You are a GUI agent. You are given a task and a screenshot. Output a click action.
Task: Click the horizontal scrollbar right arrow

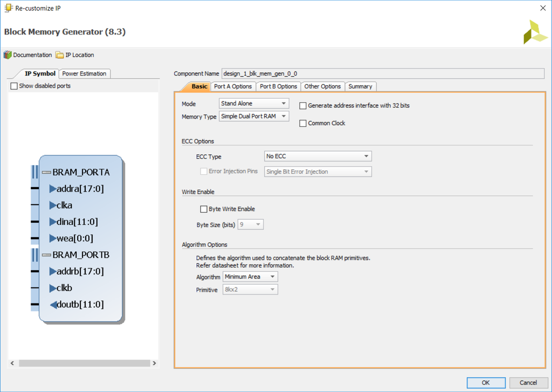(154, 363)
